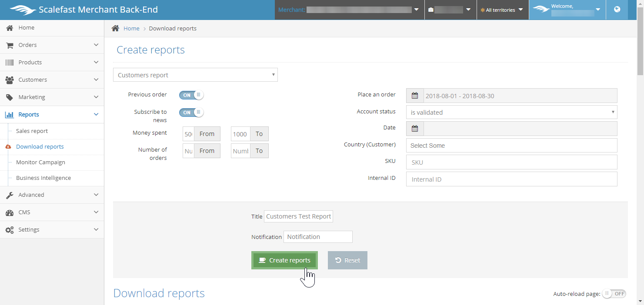This screenshot has height=305, width=644.
Task: Click the Home house icon in breadcrumb
Action: (115, 28)
